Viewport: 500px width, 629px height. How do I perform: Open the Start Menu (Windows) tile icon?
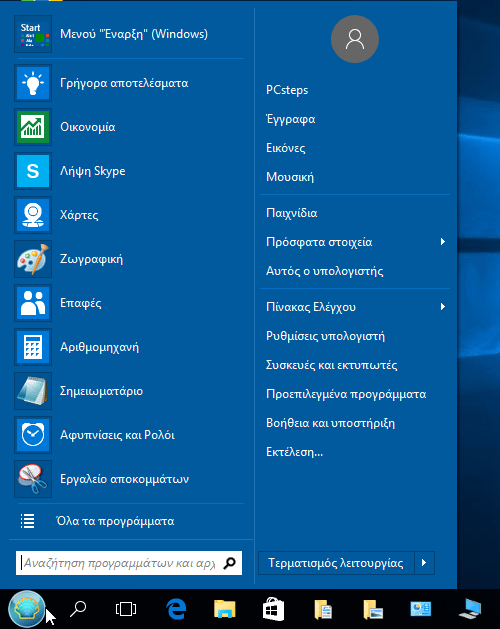click(x=33, y=34)
